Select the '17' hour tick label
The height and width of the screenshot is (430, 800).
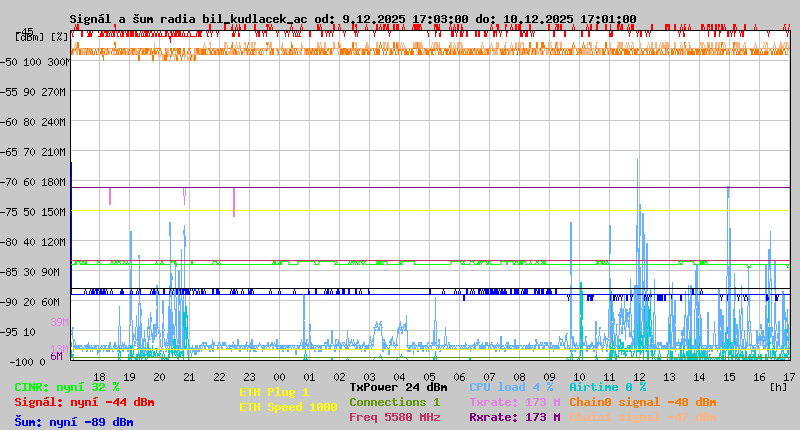[x=789, y=377]
